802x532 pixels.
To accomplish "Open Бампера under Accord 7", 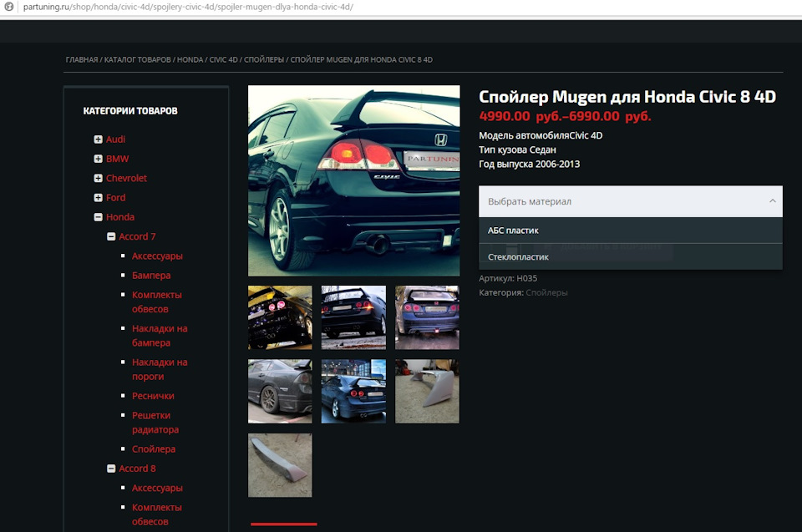I will (x=151, y=276).
